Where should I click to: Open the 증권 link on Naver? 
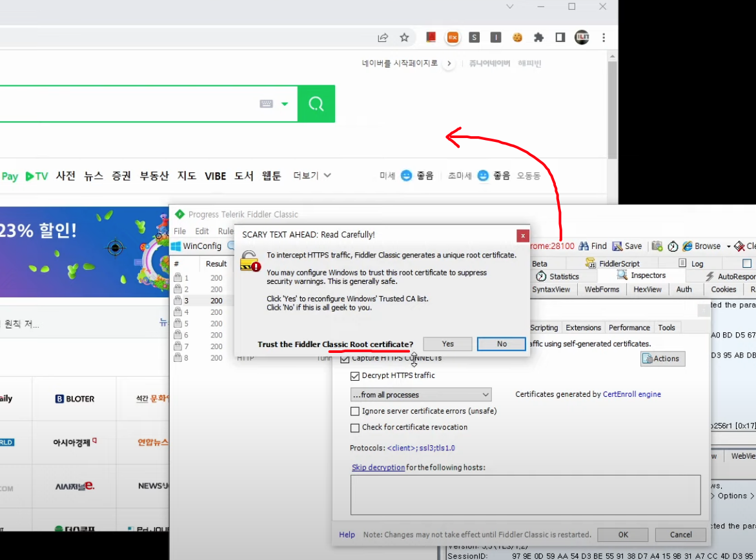121,176
